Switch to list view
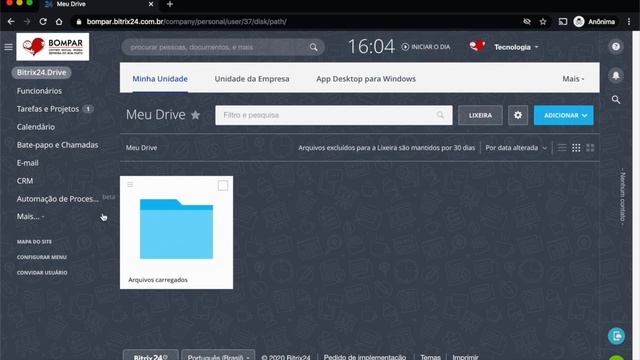This screenshot has height=360, width=640. [x=562, y=148]
